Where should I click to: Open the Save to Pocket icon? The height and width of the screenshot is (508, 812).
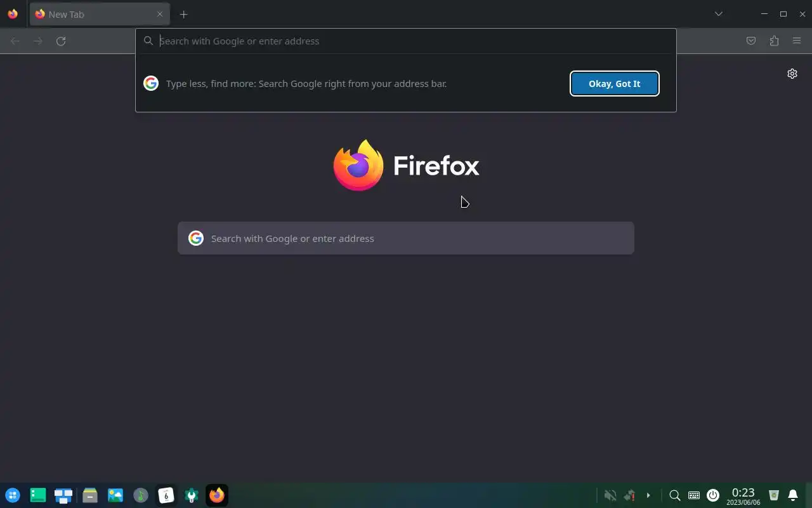pos(751,41)
